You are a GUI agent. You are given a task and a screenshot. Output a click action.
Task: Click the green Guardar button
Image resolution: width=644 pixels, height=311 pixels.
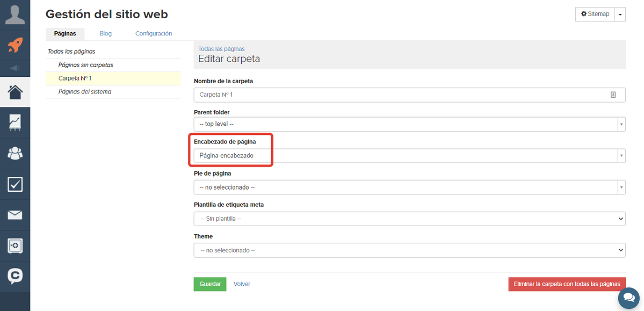(210, 284)
